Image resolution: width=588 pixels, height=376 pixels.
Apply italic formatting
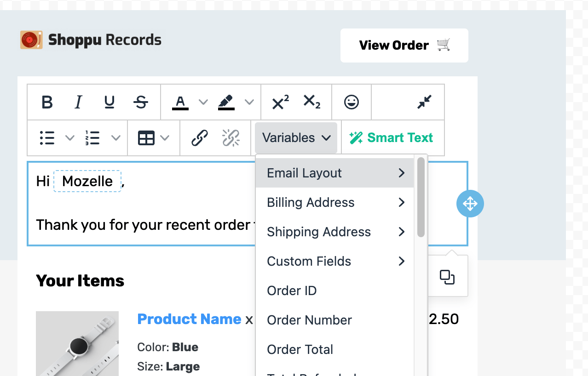[x=78, y=102]
